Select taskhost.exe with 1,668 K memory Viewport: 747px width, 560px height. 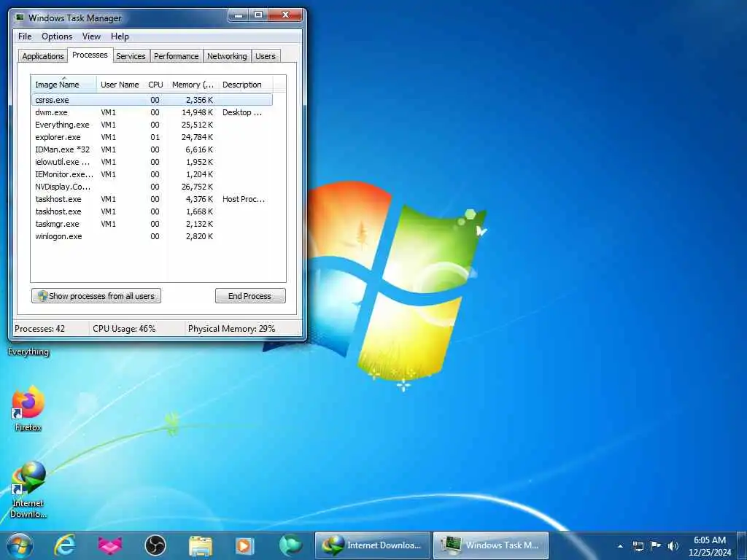pyautogui.click(x=152, y=211)
